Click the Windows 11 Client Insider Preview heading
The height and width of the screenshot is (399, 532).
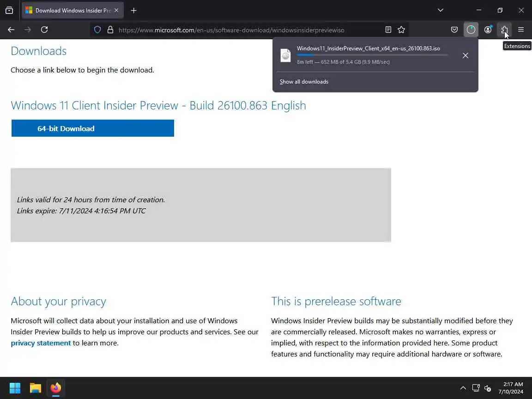158,105
